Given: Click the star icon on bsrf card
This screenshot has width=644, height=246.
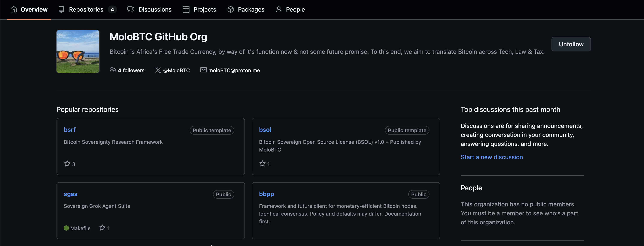Looking at the screenshot, I should click(x=67, y=164).
